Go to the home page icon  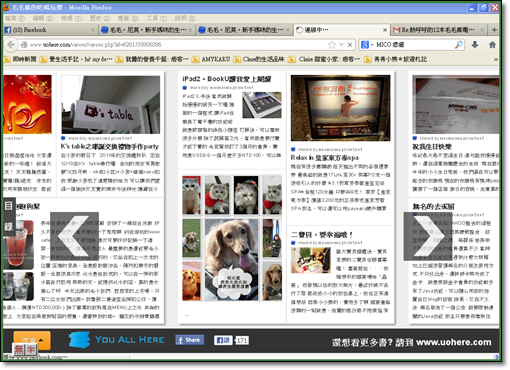tap(492, 45)
